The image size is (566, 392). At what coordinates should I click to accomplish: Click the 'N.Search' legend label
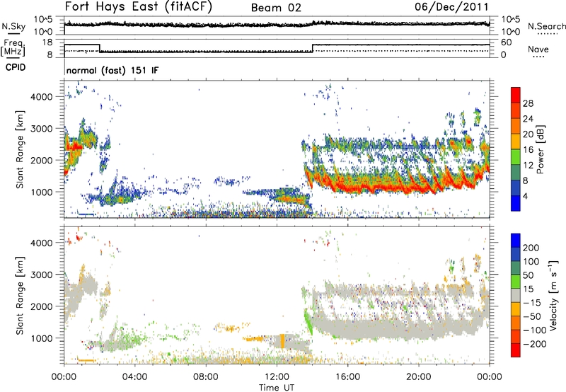coord(547,26)
